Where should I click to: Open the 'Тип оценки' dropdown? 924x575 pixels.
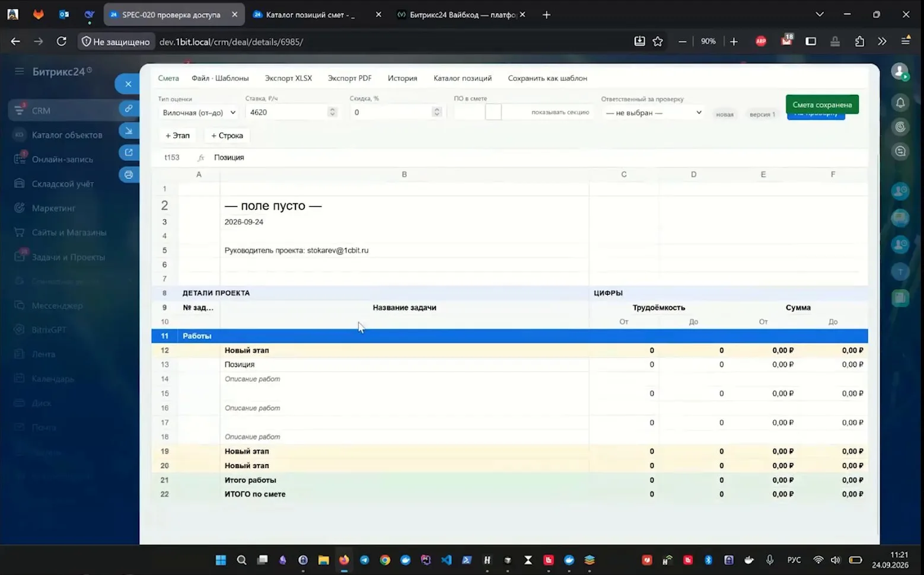coord(199,113)
